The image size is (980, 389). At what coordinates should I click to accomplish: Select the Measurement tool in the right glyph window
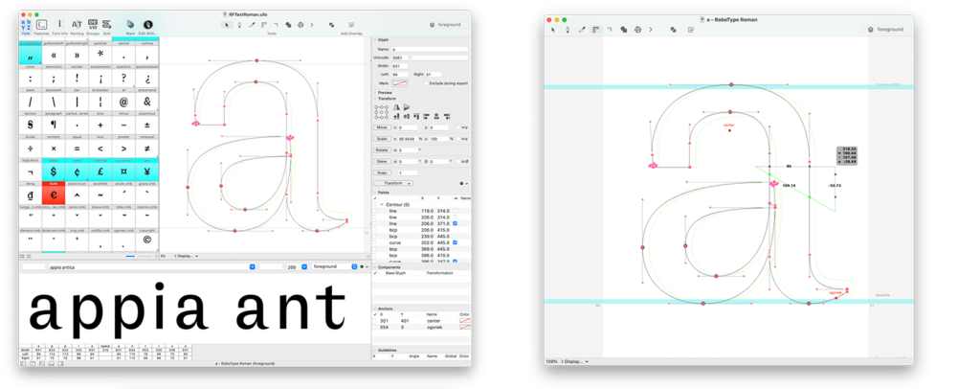click(x=595, y=30)
